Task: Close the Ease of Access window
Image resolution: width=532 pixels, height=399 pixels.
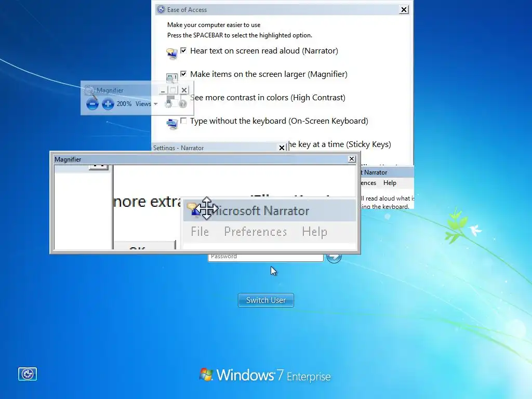Action: click(x=404, y=9)
